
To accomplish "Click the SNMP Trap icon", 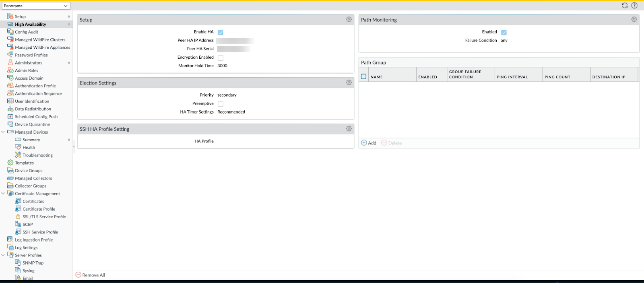I will click(18, 262).
